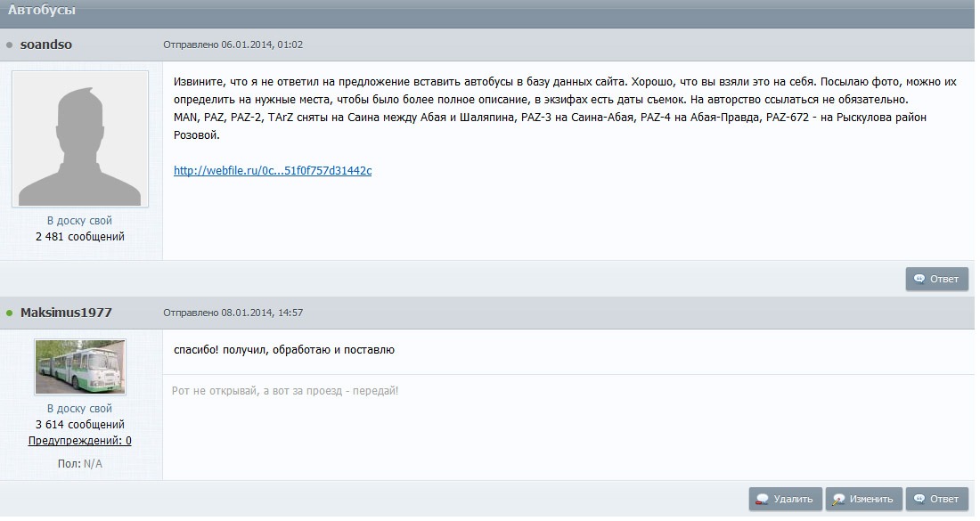Open the webfile.ru download link
This screenshot has height=521, width=980.
click(x=273, y=170)
